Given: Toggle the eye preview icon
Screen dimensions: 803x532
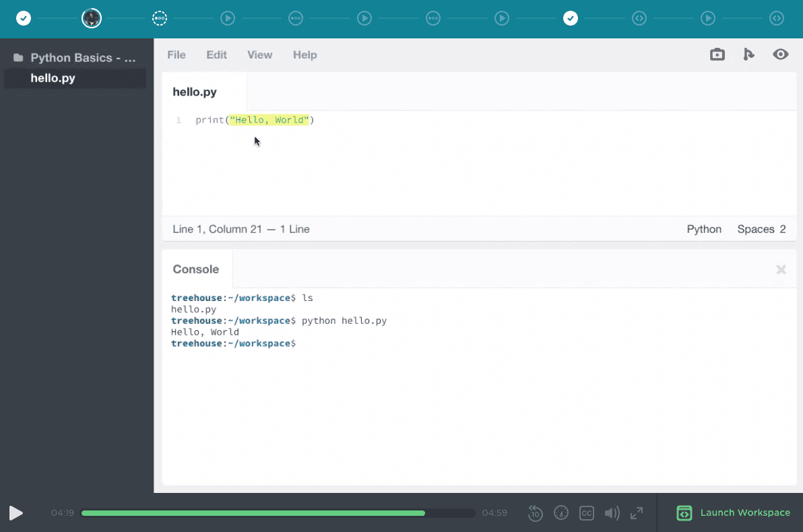Looking at the screenshot, I should pyautogui.click(x=780, y=55).
